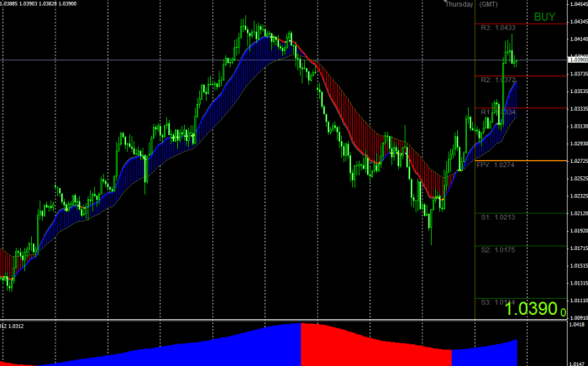Select the R3: 1.0433 pivot label
The image size is (588, 366).
tap(498, 28)
